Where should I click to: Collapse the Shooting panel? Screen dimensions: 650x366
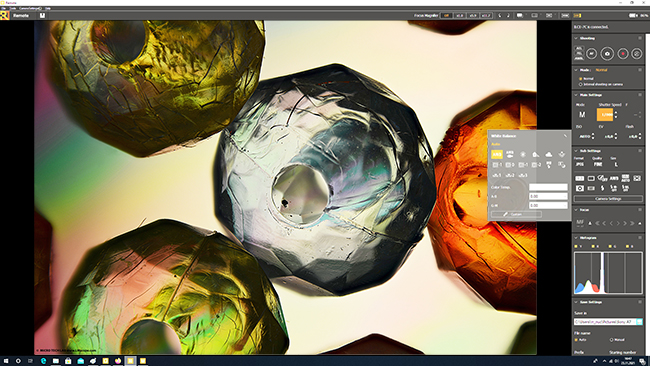pyautogui.click(x=576, y=38)
